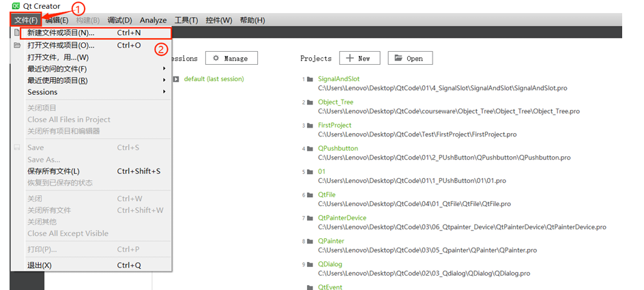Image resolution: width=644 pixels, height=290 pixels.
Task: Open the 调试(D) menu
Action: point(119,20)
